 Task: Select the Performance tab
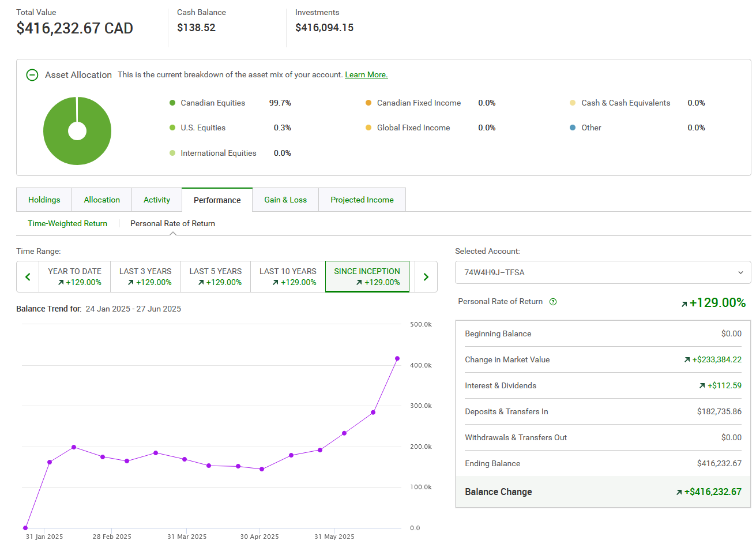point(217,200)
